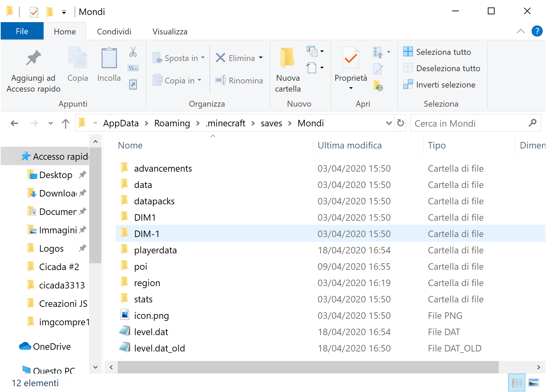Click the Nuova cartella folder icon
Viewport: 546px width, 392px height.
(x=288, y=58)
